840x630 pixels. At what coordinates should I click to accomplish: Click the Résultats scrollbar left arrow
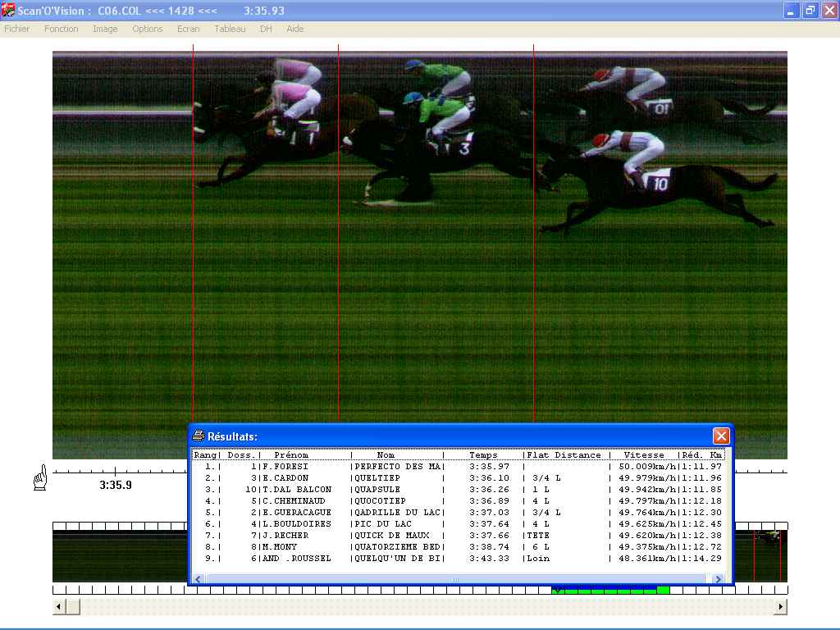click(x=199, y=579)
